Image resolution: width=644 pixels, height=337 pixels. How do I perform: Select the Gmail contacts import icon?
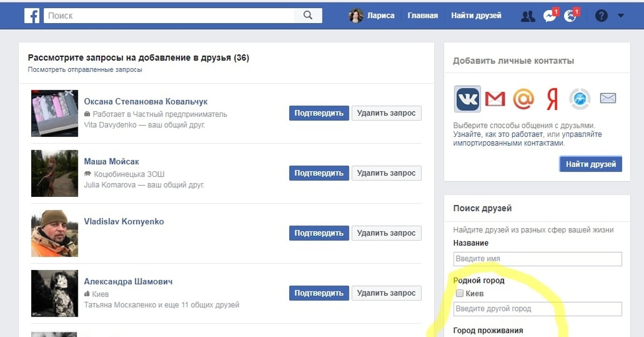click(x=495, y=99)
